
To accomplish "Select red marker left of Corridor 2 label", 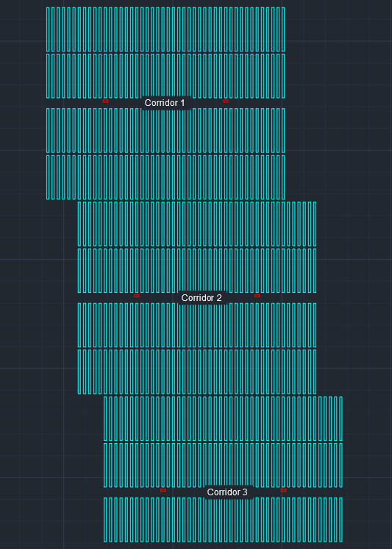I will 137,296.
